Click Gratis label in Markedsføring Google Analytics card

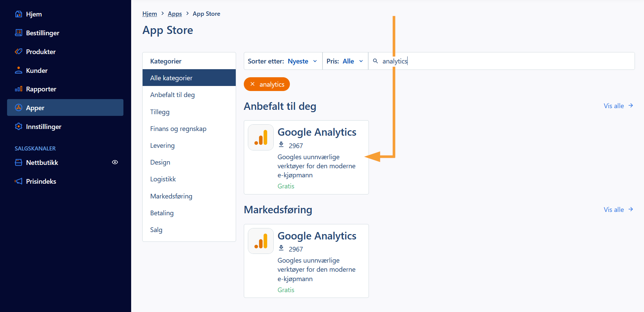point(286,290)
